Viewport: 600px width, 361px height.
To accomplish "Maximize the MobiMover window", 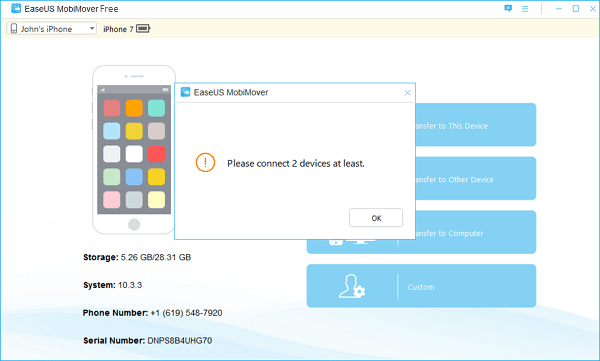I will click(x=576, y=8).
